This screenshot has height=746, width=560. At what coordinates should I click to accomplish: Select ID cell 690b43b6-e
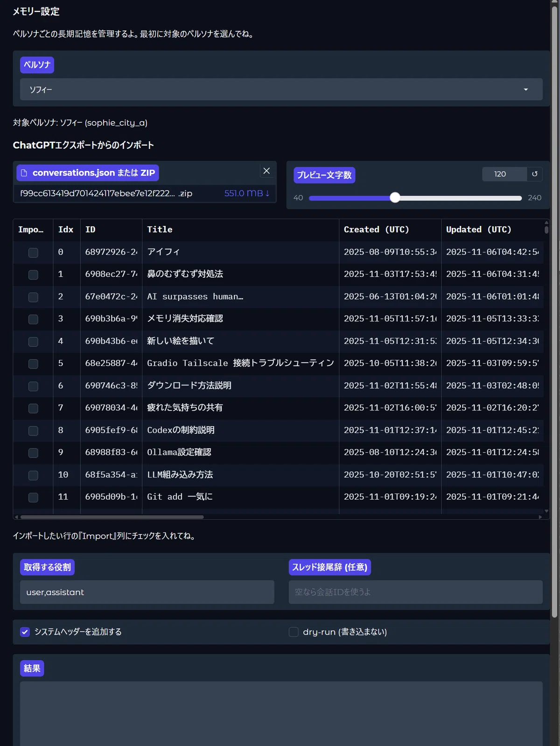pos(111,341)
